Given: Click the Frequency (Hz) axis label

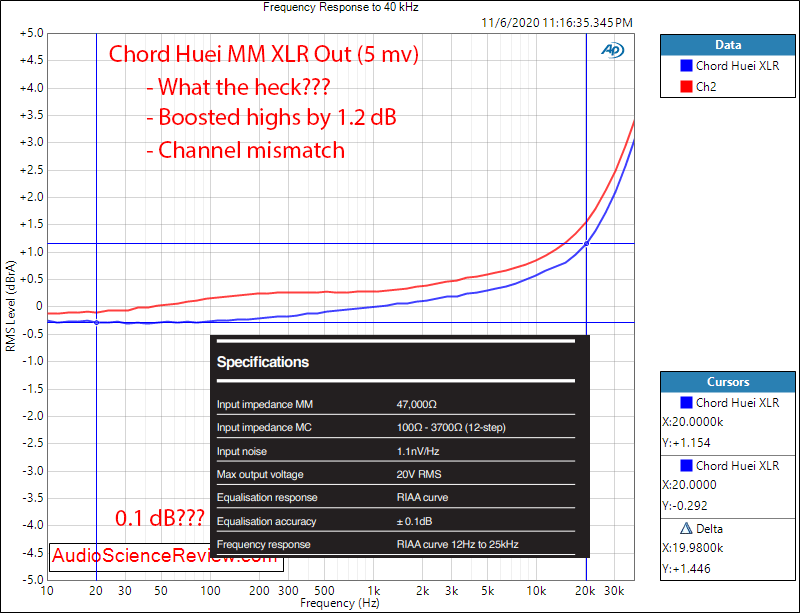Looking at the screenshot, I should coord(340,603).
